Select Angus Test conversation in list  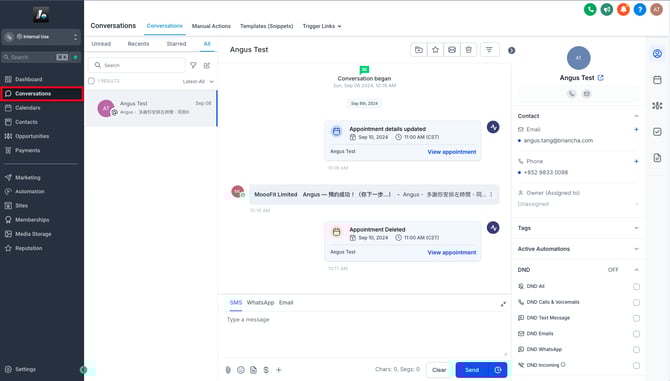pyautogui.click(x=151, y=108)
